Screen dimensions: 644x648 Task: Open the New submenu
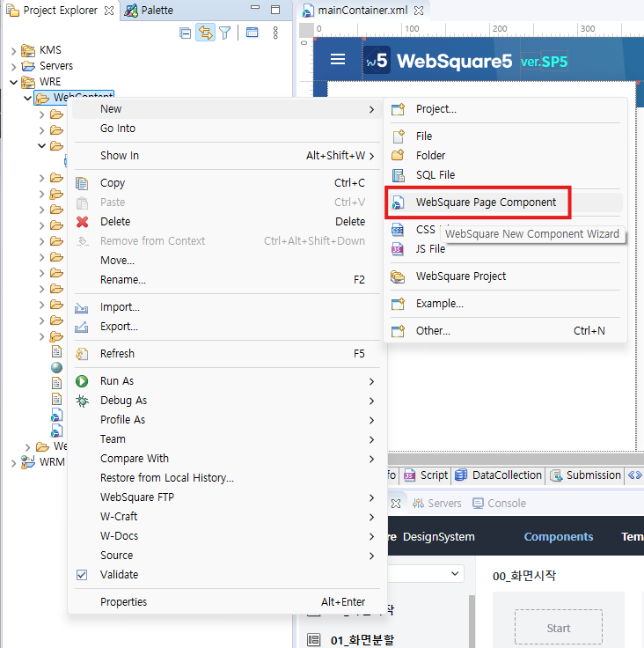[225, 109]
